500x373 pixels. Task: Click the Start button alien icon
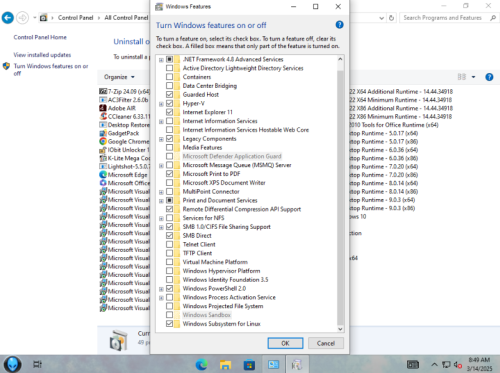[x=13, y=364]
